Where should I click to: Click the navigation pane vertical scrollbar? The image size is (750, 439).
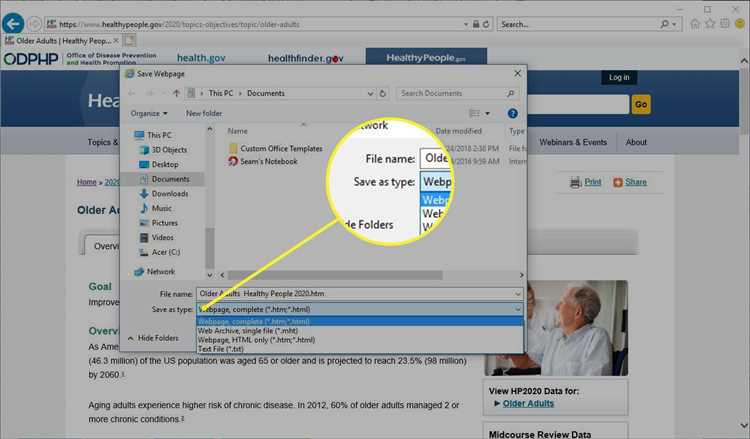click(x=210, y=248)
